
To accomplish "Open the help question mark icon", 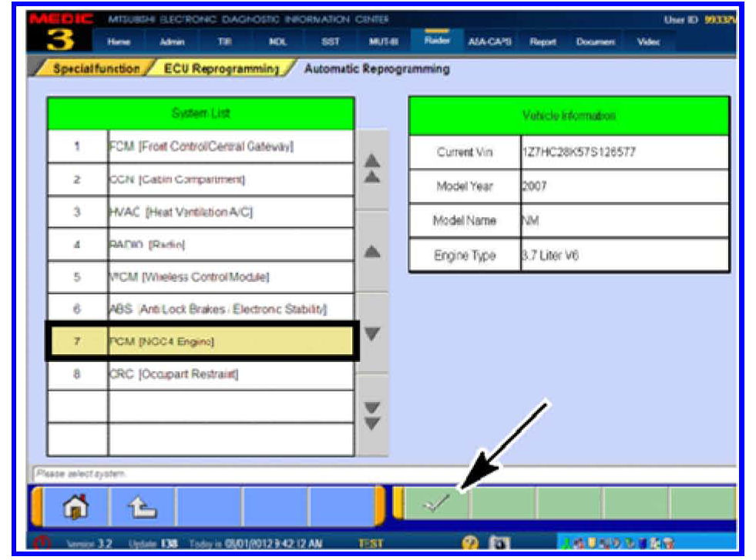I will pos(469,542).
